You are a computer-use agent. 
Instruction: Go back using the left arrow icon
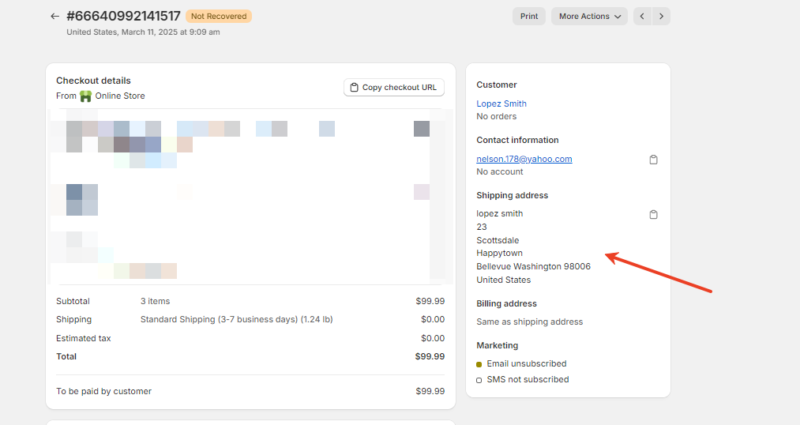(x=54, y=17)
